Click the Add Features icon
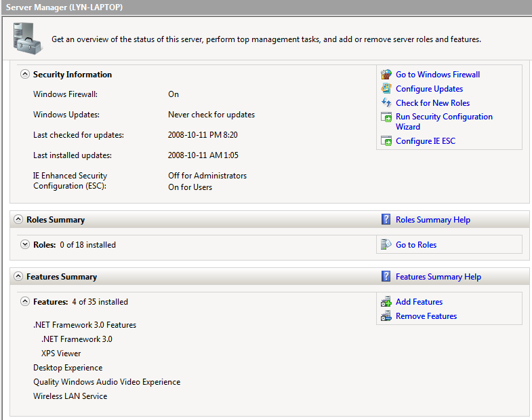 click(386, 302)
